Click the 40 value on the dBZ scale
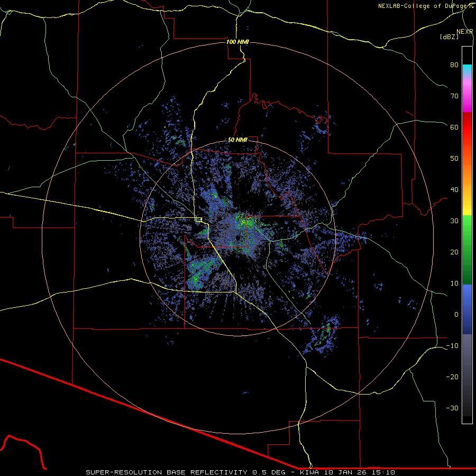 [x=454, y=190]
